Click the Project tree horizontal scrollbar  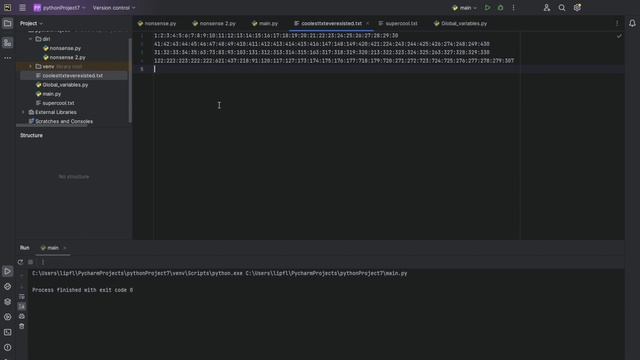click(x=51, y=125)
